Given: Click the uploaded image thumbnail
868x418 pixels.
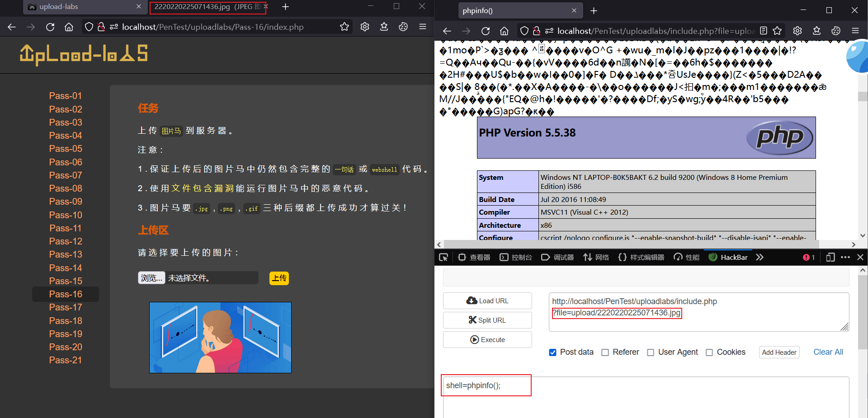Looking at the screenshot, I should [x=220, y=338].
